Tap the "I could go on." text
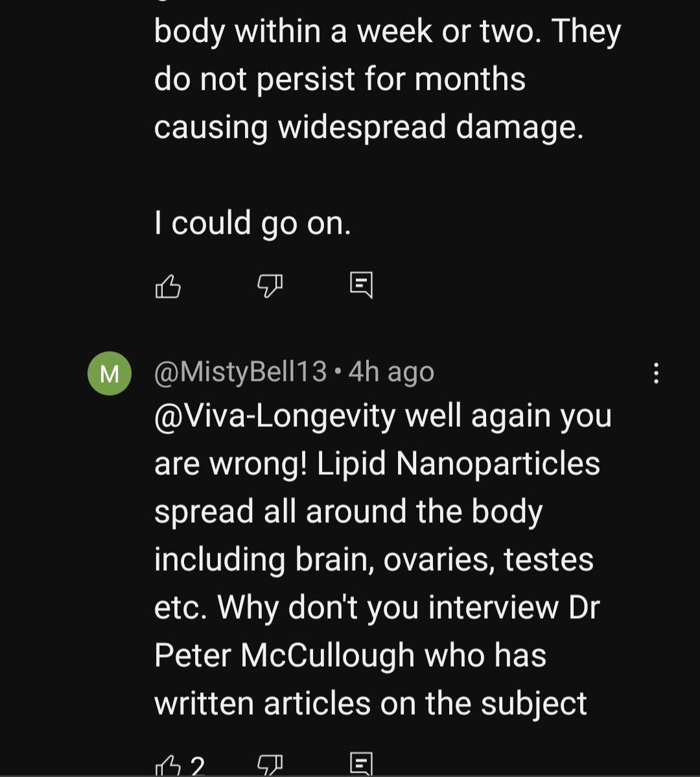 pyautogui.click(x=253, y=223)
